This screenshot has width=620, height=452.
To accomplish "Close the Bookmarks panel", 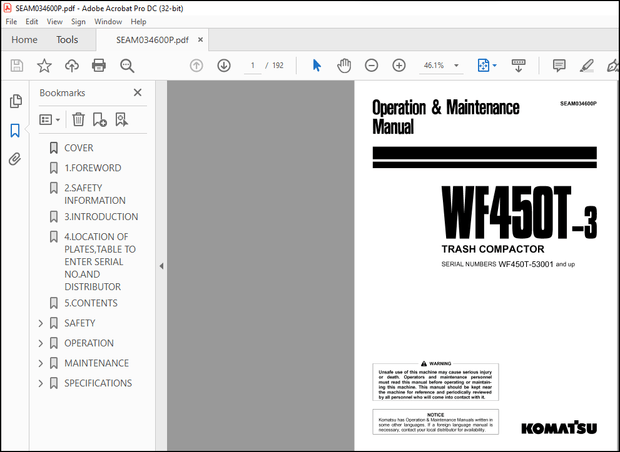I will click(138, 93).
